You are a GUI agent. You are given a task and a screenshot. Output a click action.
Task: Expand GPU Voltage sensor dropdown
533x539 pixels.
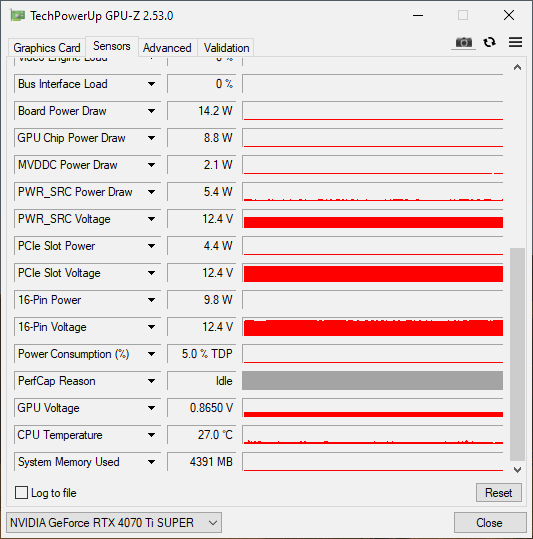pyautogui.click(x=151, y=408)
